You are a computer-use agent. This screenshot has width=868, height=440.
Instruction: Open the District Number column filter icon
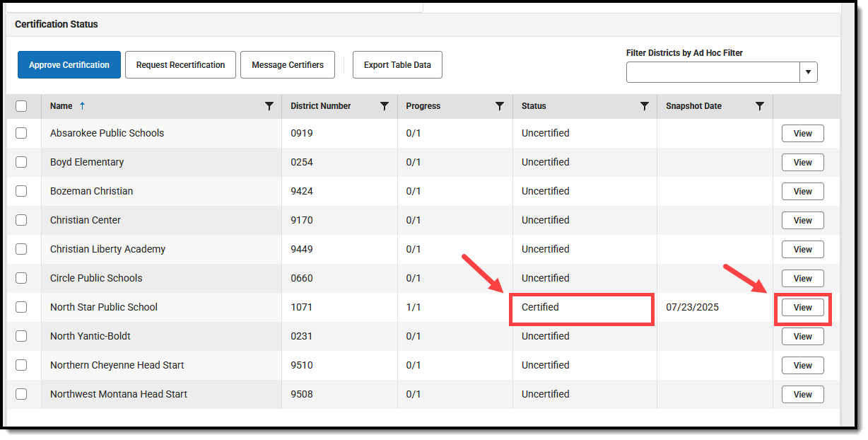385,106
